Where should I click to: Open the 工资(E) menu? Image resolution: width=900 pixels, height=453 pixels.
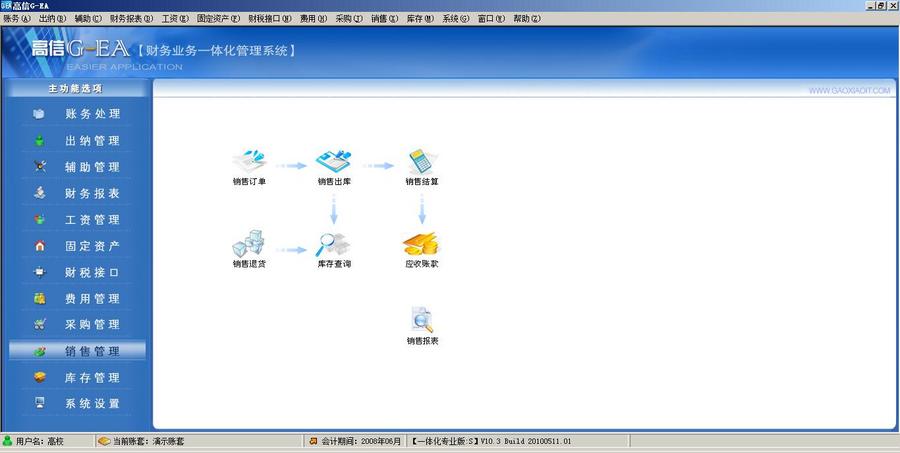(x=175, y=18)
